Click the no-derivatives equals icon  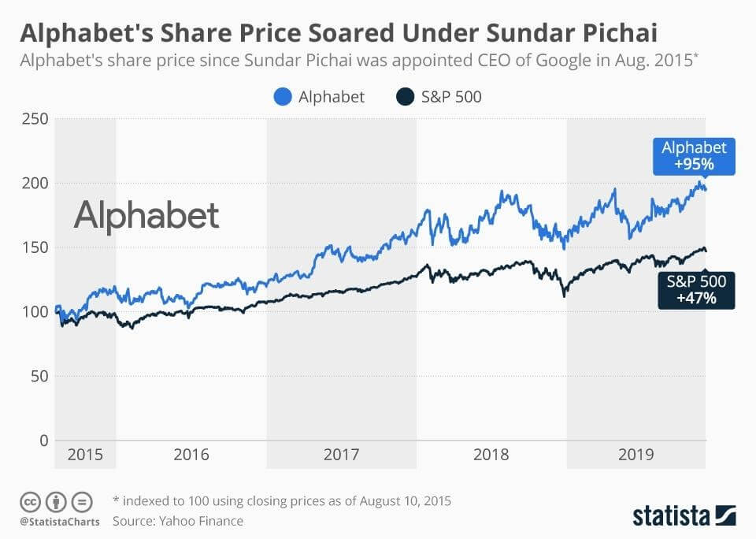82,502
